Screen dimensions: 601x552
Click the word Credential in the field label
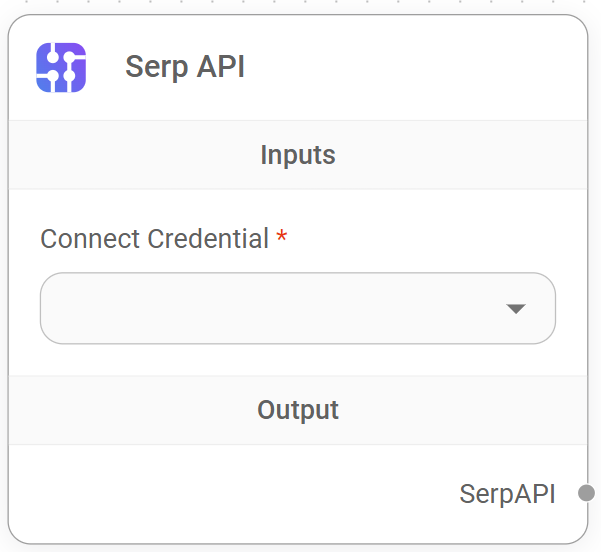tap(208, 239)
